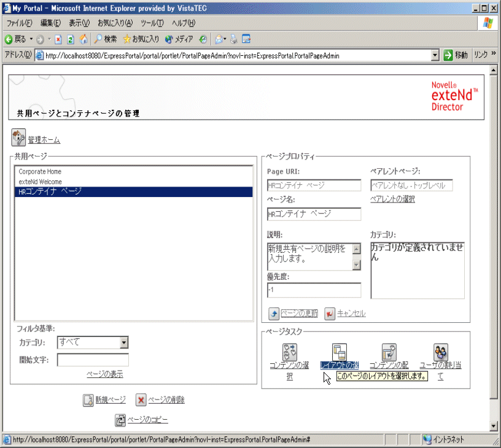The width and height of the screenshot is (501, 448).
Task: Click the Refresh page icon
Action: coord(71,39)
